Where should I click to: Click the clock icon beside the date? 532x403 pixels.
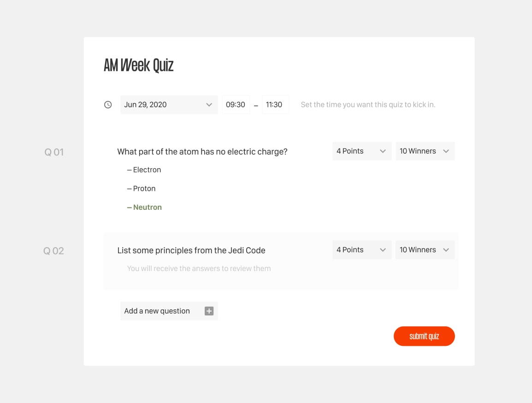(108, 105)
